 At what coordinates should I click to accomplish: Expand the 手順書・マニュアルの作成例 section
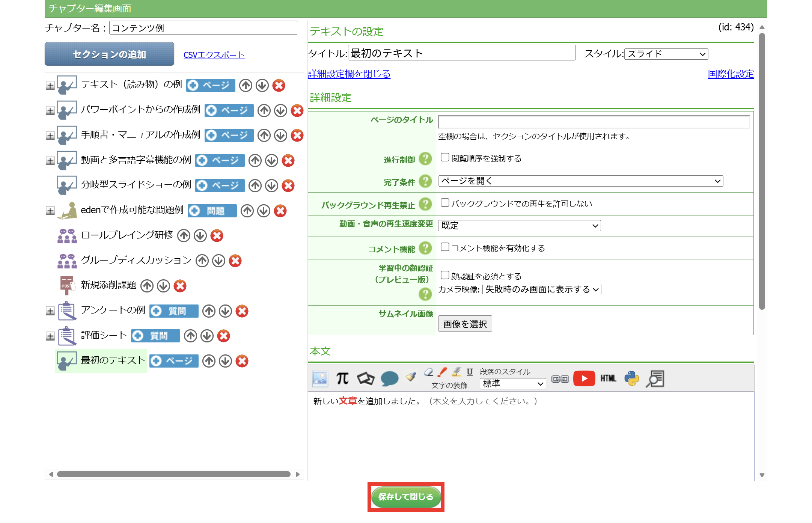[50, 136]
